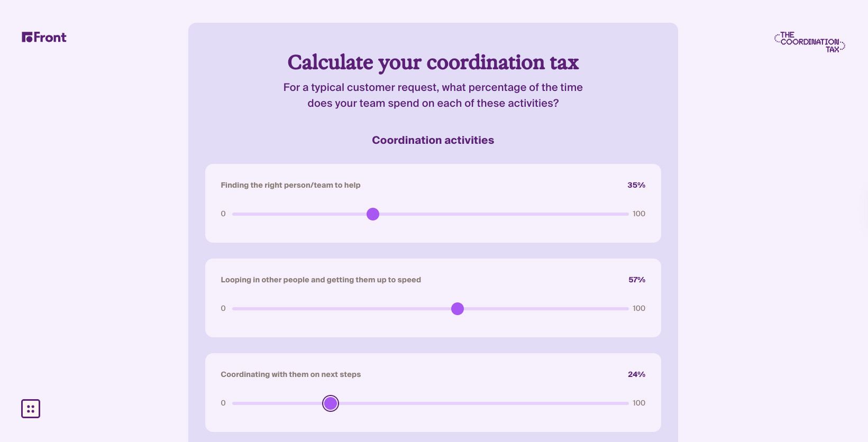The height and width of the screenshot is (442, 868).
Task: Click the four-dot dice icon bottom left
Action: click(x=31, y=408)
